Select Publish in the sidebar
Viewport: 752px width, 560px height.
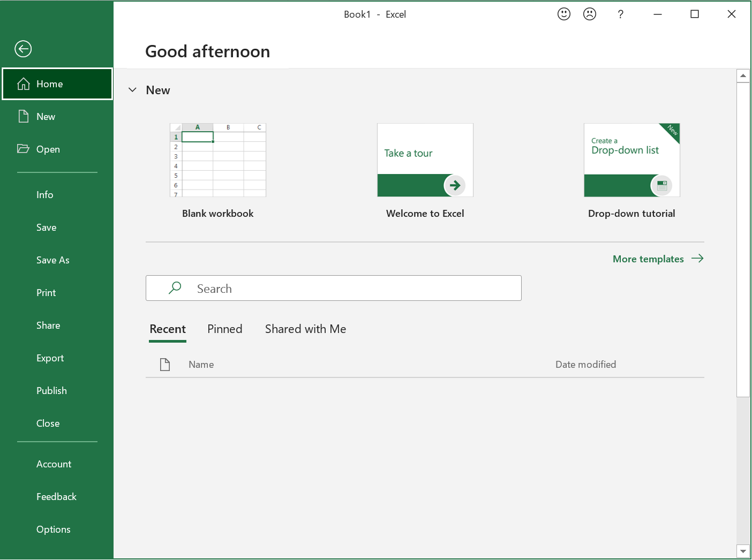coord(57,391)
